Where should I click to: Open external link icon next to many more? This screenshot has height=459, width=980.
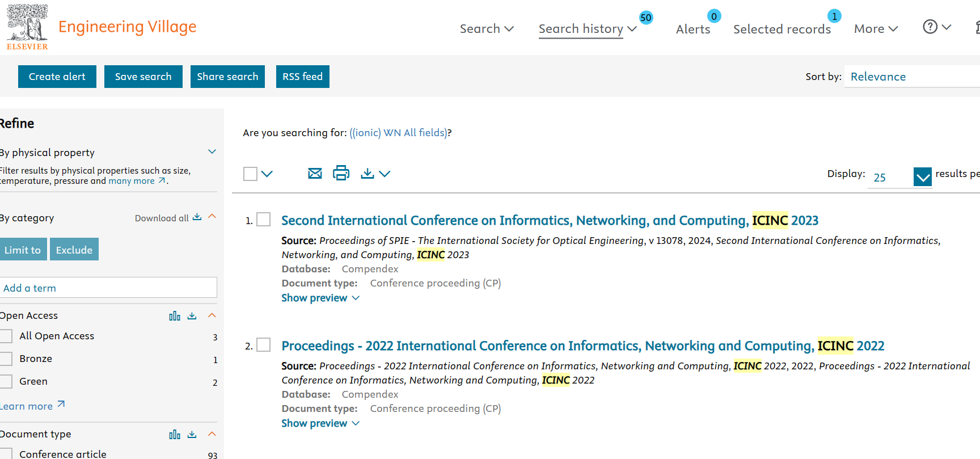162,180
